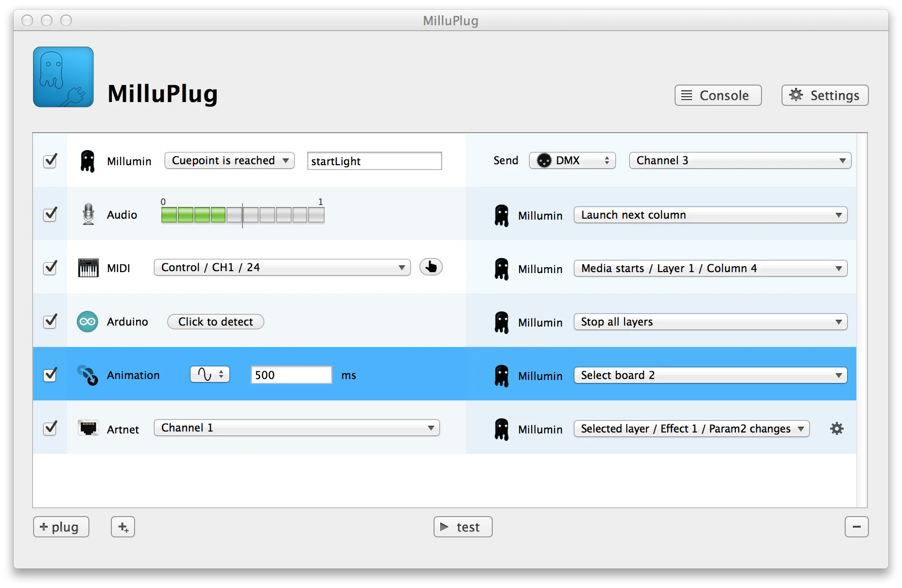Click the Millumin ghost icon beside Cuepoint dropdown
Viewport: 902px width, 588px height.
pyautogui.click(x=87, y=161)
